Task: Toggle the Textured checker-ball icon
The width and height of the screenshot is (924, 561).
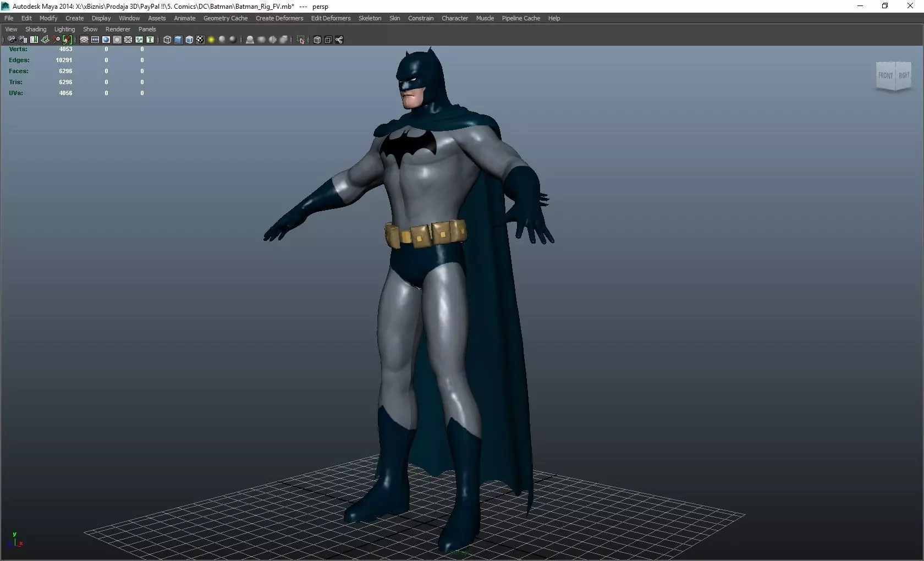Action: click(x=200, y=40)
